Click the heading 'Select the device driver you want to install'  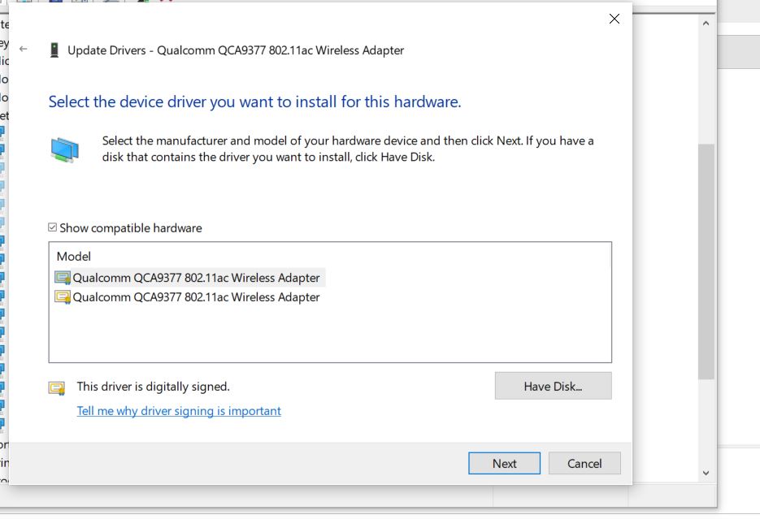pos(254,102)
